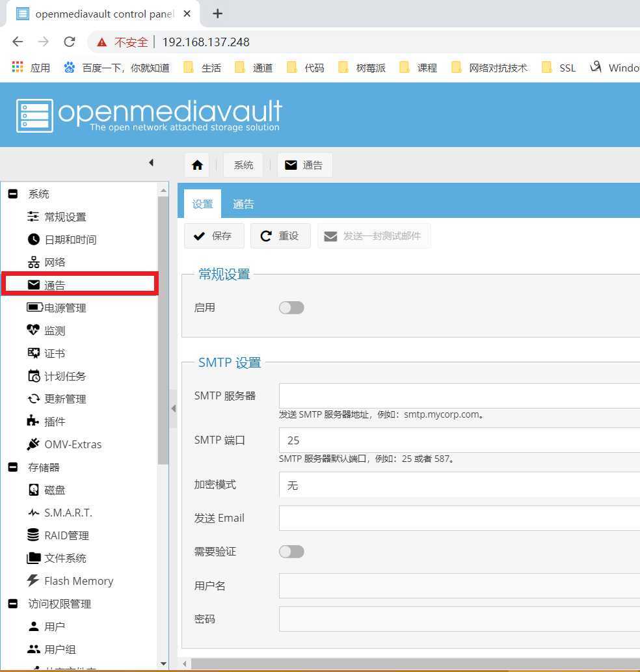
Task: Open 百度一下，你就知道 bookmark
Action: pyautogui.click(x=116, y=68)
